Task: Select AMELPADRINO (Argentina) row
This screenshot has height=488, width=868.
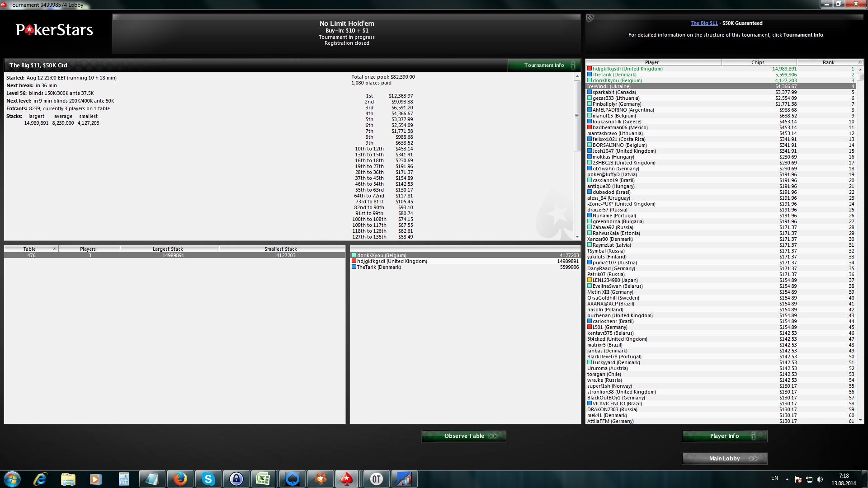Action: click(x=721, y=110)
